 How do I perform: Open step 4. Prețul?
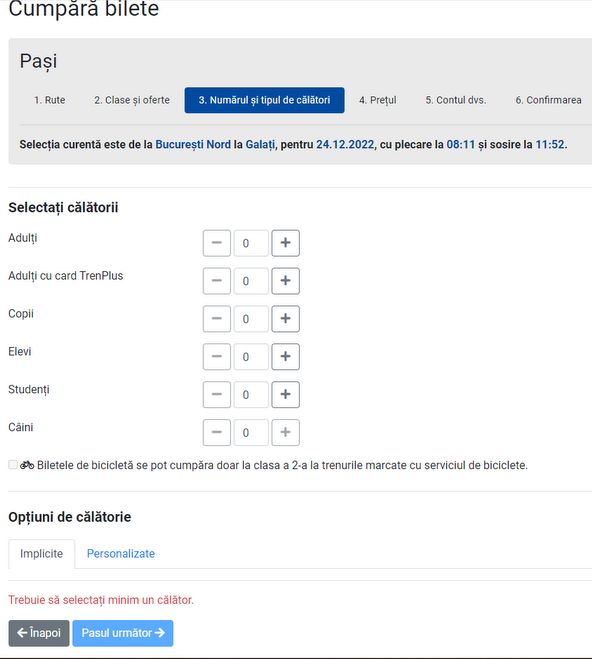[x=378, y=100]
